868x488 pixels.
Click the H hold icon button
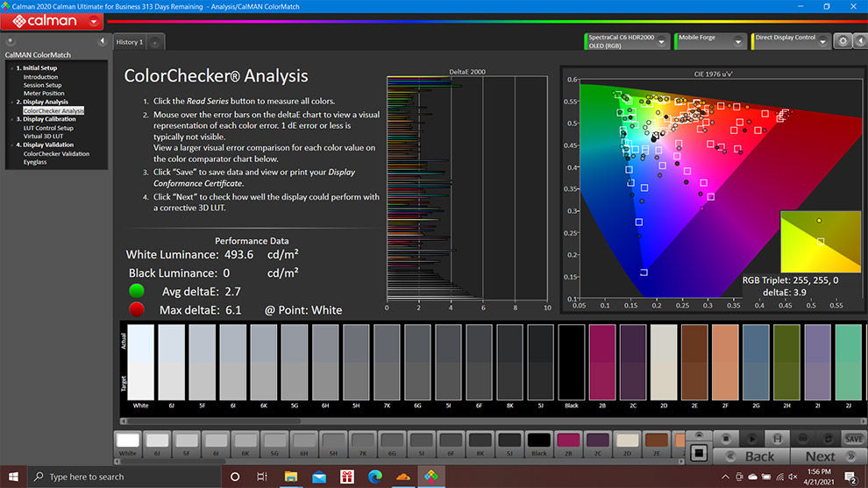777,438
